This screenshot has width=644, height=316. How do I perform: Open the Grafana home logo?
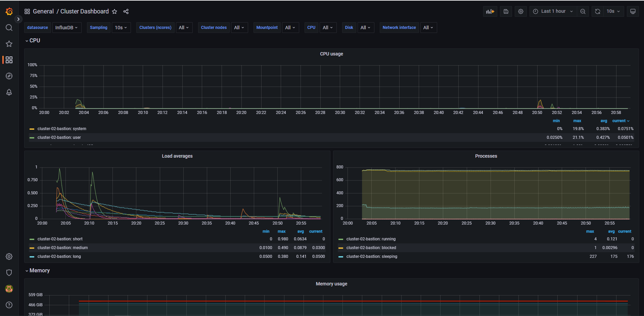click(x=9, y=11)
